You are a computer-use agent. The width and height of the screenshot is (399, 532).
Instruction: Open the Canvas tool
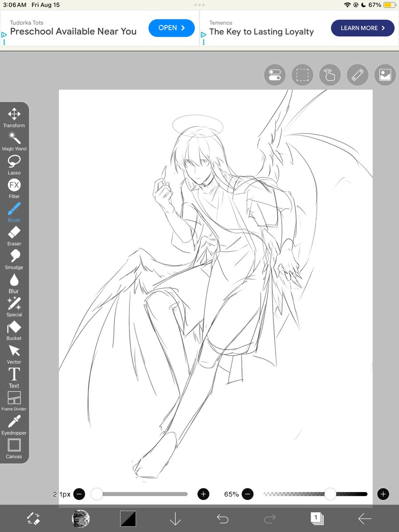click(14, 449)
